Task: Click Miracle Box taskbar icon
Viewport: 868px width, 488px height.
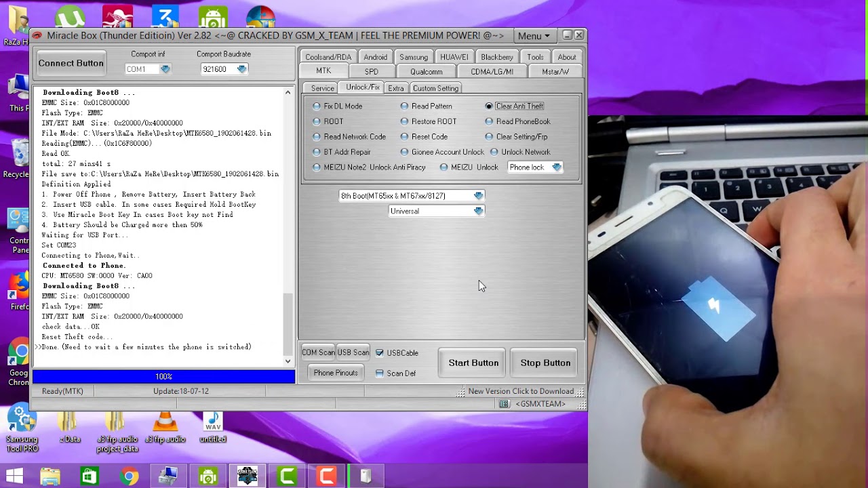Action: point(247,476)
